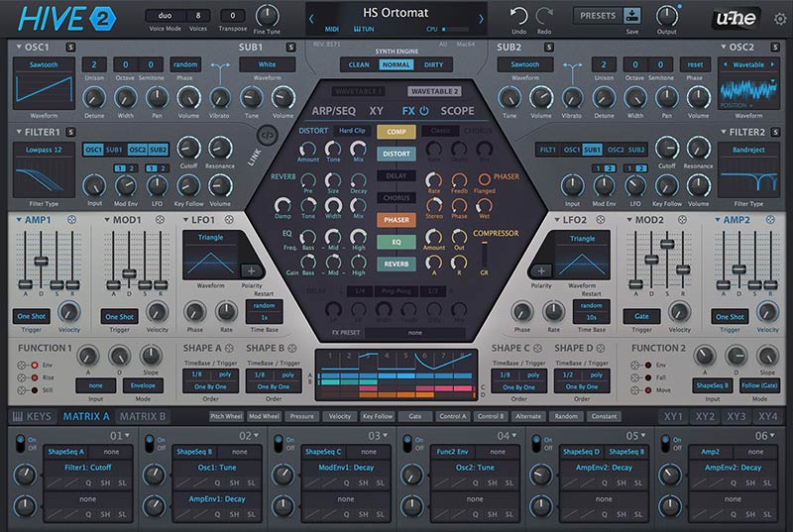793x532 pixels.
Task: Toggle matrix slot 03 On/Off switch
Action: pos(278,443)
